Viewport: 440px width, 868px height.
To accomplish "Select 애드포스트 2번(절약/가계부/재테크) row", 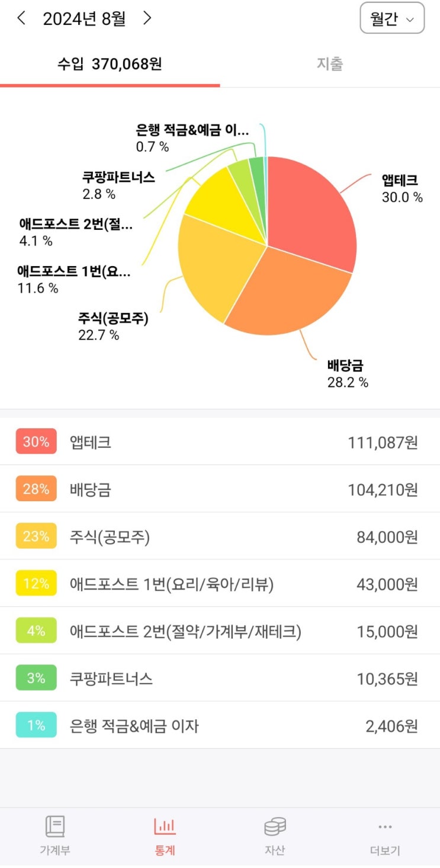I will [220, 632].
